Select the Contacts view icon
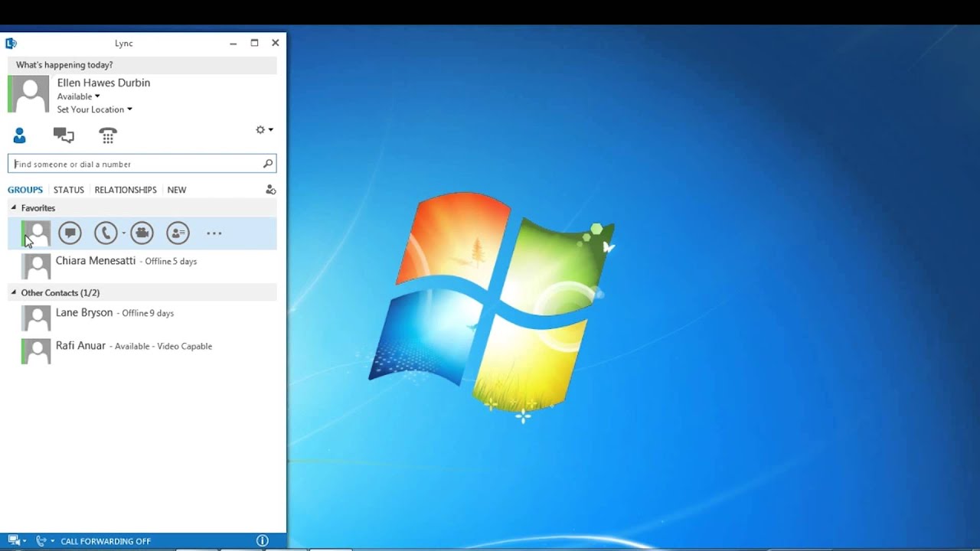This screenshot has width=980, height=551. [19, 135]
